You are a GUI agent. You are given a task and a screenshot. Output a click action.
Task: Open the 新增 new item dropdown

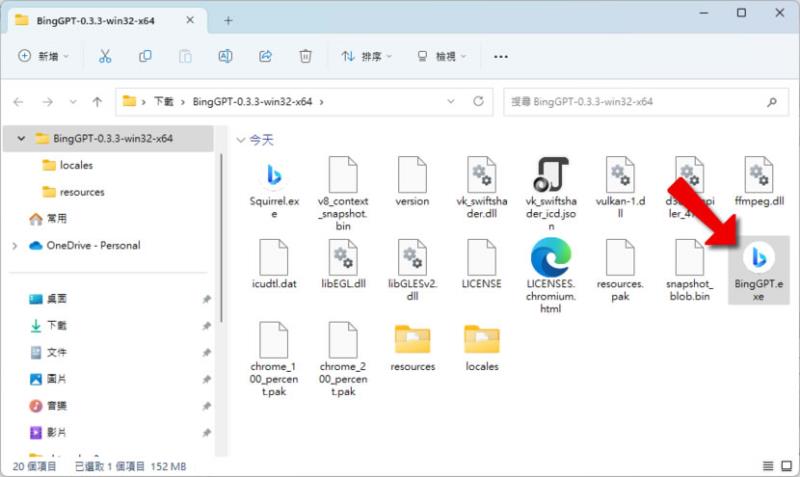tap(43, 56)
